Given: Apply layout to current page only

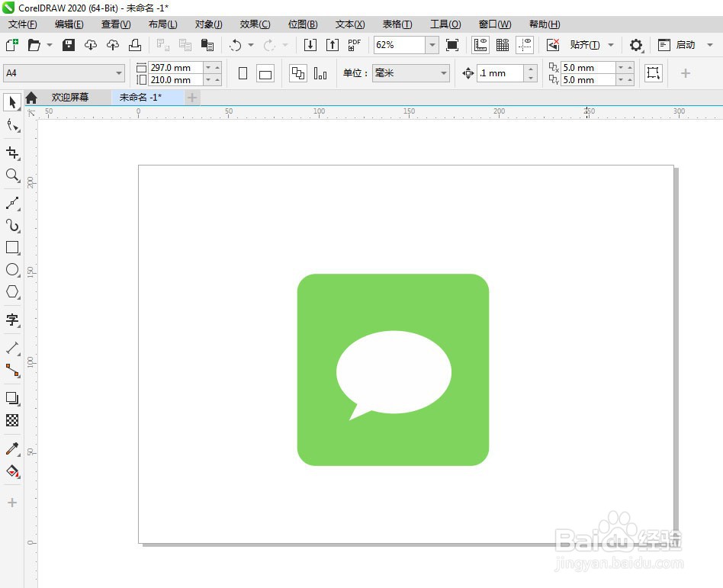Looking at the screenshot, I should (320, 73).
